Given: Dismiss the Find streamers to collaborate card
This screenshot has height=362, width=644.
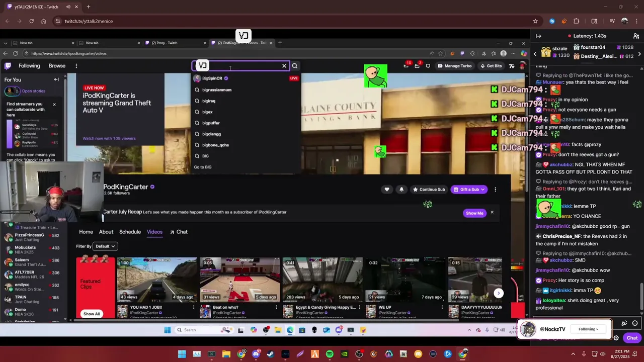Looking at the screenshot, I should [x=54, y=104].
